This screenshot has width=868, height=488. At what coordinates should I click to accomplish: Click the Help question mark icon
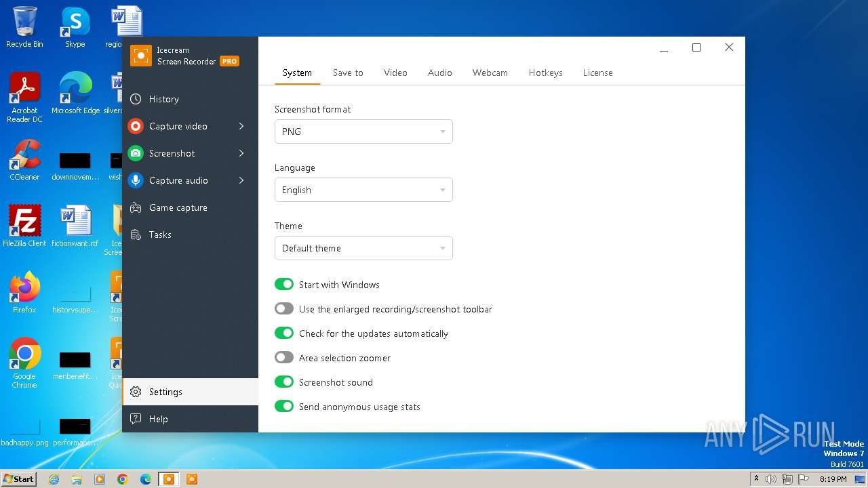tap(136, 419)
